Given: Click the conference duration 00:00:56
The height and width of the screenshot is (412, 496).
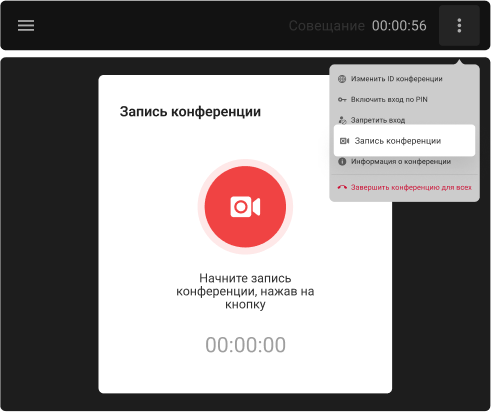Looking at the screenshot, I should (x=399, y=26).
